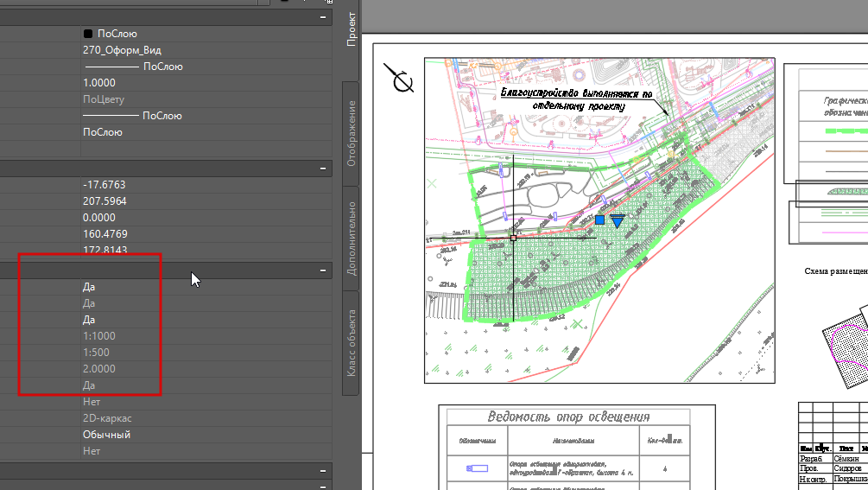Open the Дополнительно vertical tab
Viewport: 868px width, 490px height.
[351, 238]
